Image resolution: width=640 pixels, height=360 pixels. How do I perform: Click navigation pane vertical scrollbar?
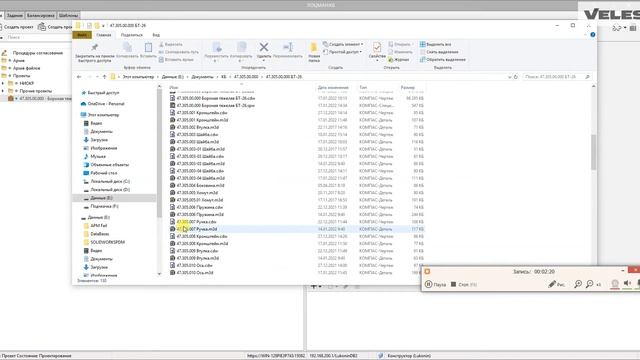(159, 153)
